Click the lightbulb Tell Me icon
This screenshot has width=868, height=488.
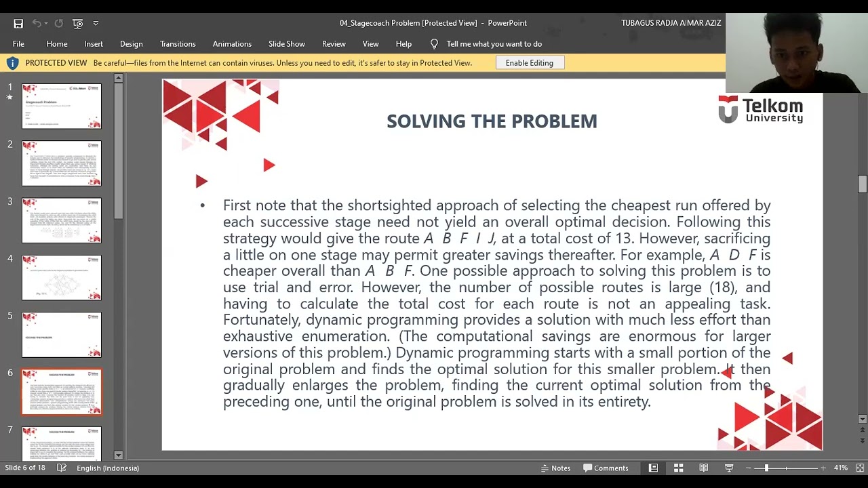coord(434,44)
